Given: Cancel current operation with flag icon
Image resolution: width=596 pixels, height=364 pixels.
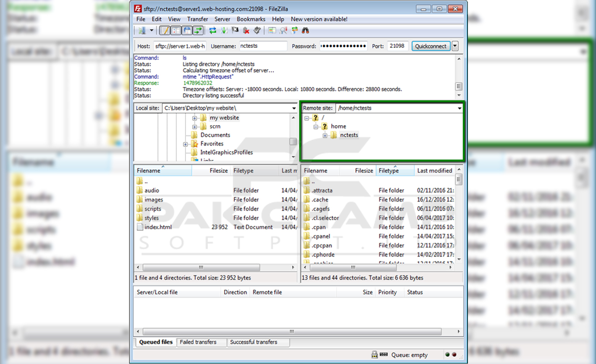Looking at the screenshot, I should (235, 30).
